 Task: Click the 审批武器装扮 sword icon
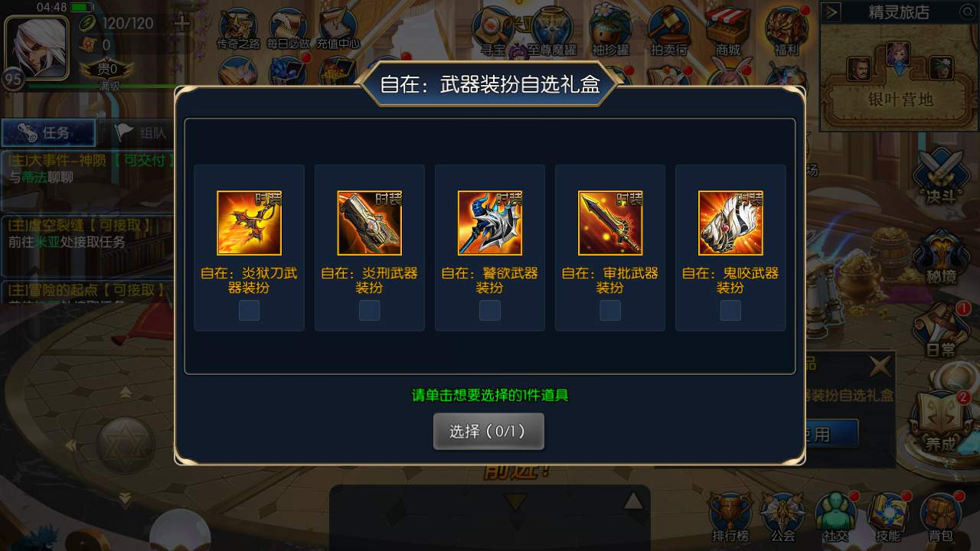610,223
